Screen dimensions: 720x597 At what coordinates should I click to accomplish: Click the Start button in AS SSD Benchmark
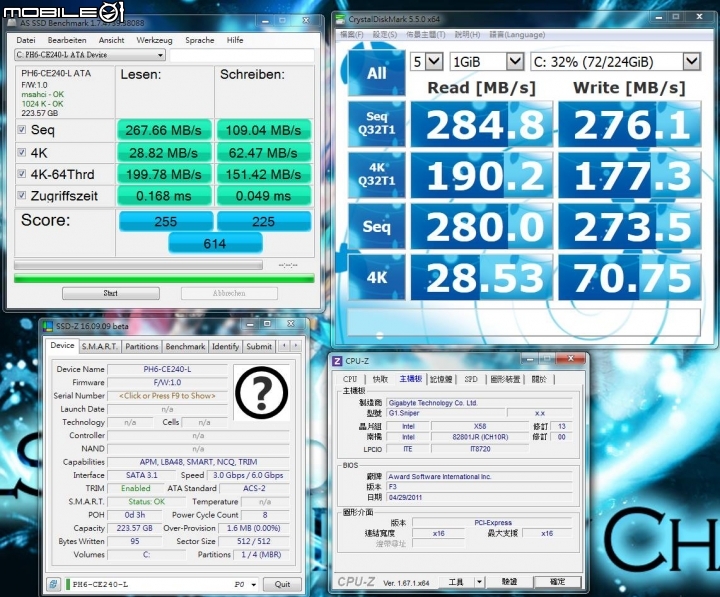[x=111, y=293]
